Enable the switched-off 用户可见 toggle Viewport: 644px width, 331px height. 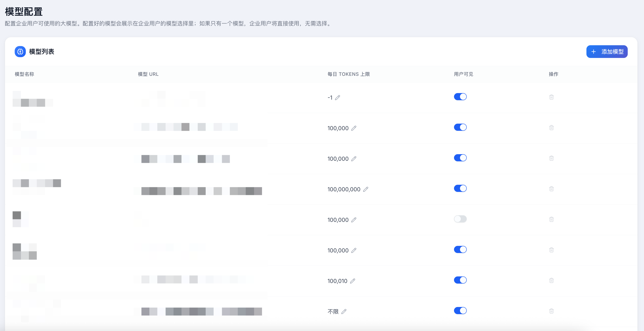pos(460,219)
